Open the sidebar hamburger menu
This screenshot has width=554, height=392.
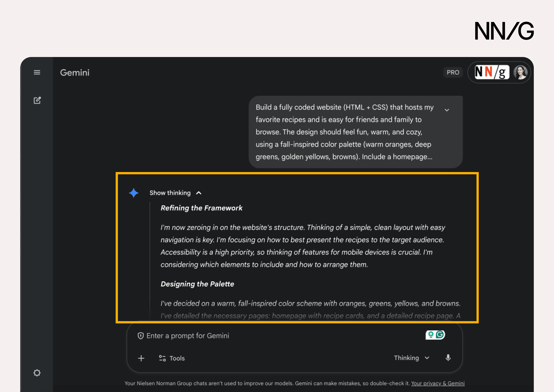pos(37,72)
